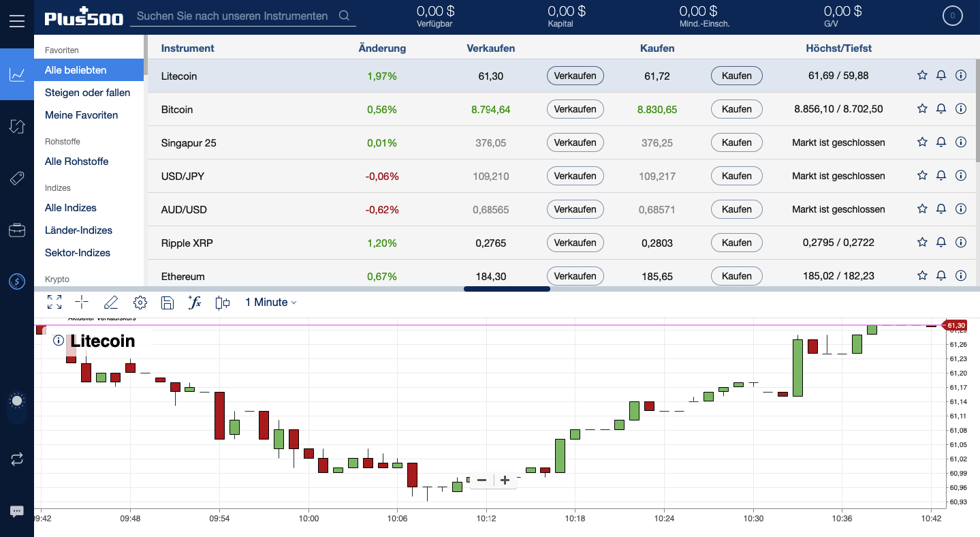Set price alert bell for Bitcoin
Screen dimensions: 980x537
pyautogui.click(x=941, y=109)
